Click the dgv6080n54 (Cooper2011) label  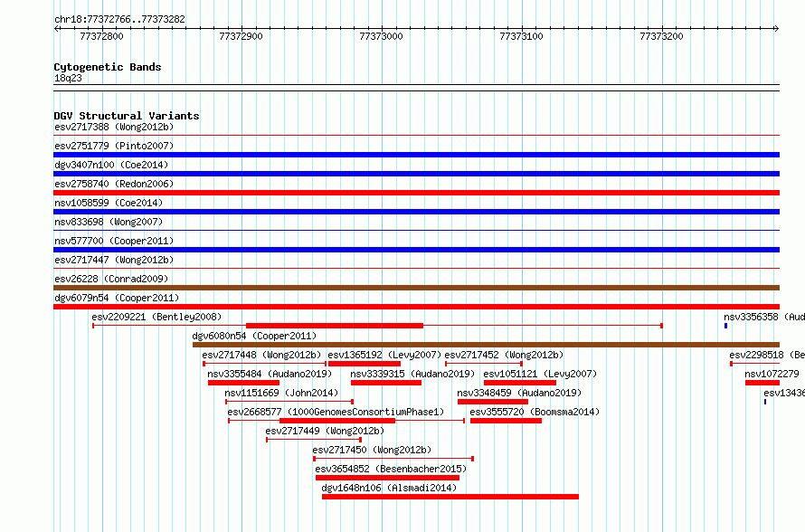[254, 336]
